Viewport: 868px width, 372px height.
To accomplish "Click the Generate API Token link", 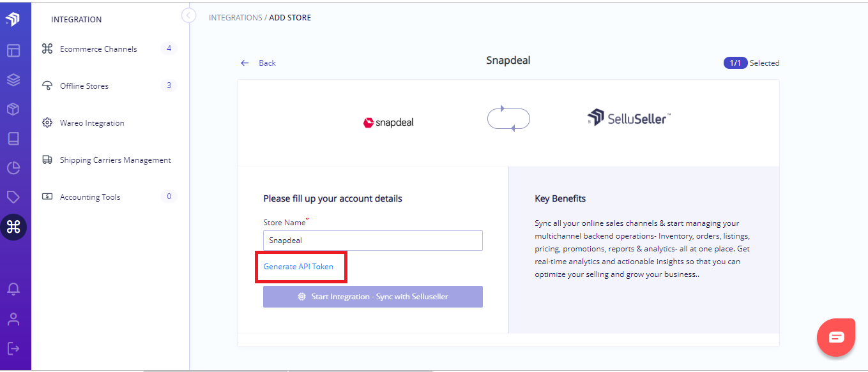I will click(x=298, y=267).
